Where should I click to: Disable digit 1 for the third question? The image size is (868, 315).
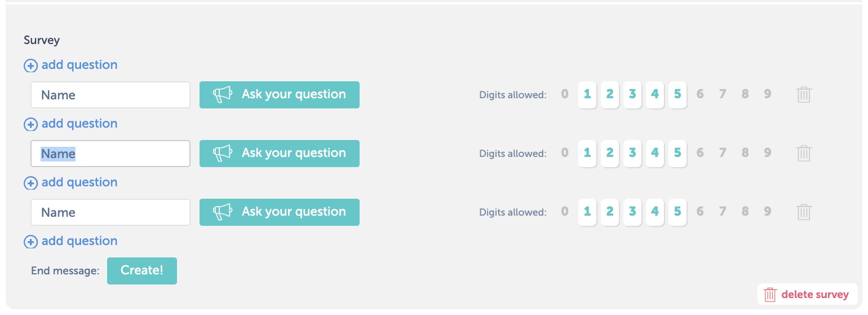pos(587,211)
